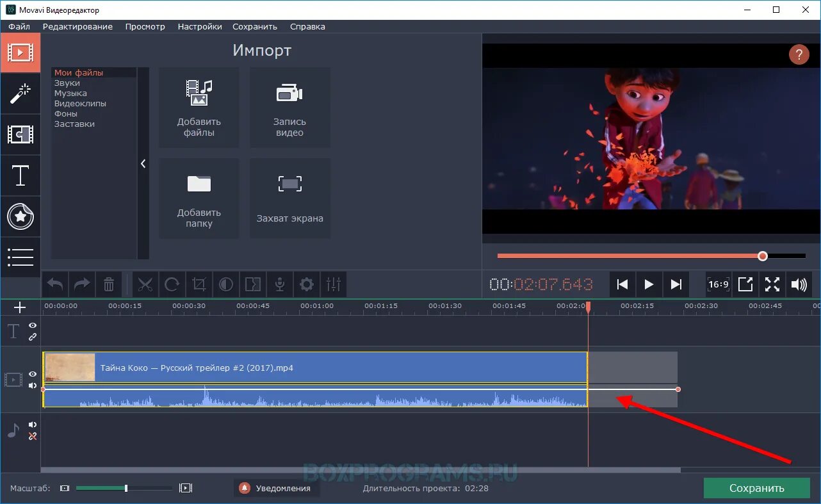The width and height of the screenshot is (821, 504).
Task: Open the Просмотр menu
Action: point(145,26)
